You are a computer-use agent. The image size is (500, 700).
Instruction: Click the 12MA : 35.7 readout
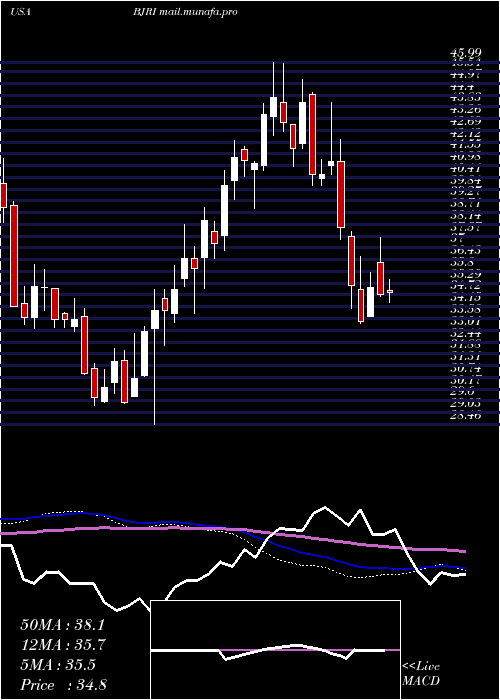click(62, 645)
